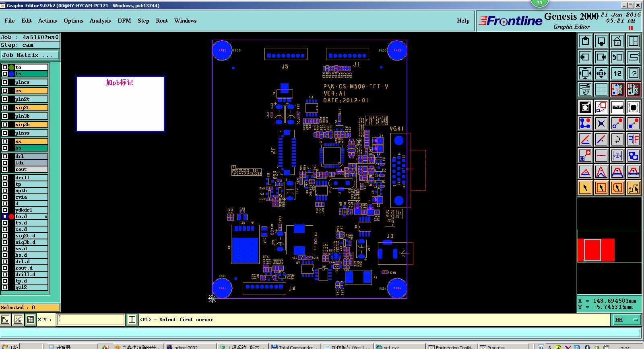Image resolution: width=644 pixels, height=349 pixels.
Task: Open the Step menu
Action: [x=143, y=21]
